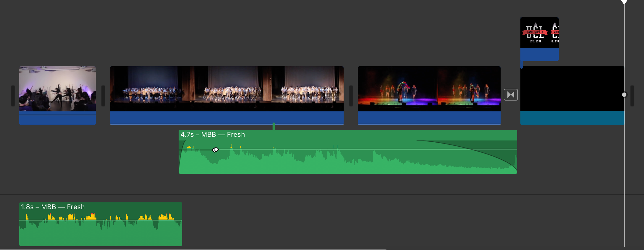Click the transition placeholder before the first clip
This screenshot has width=644, height=250.
(13, 96)
